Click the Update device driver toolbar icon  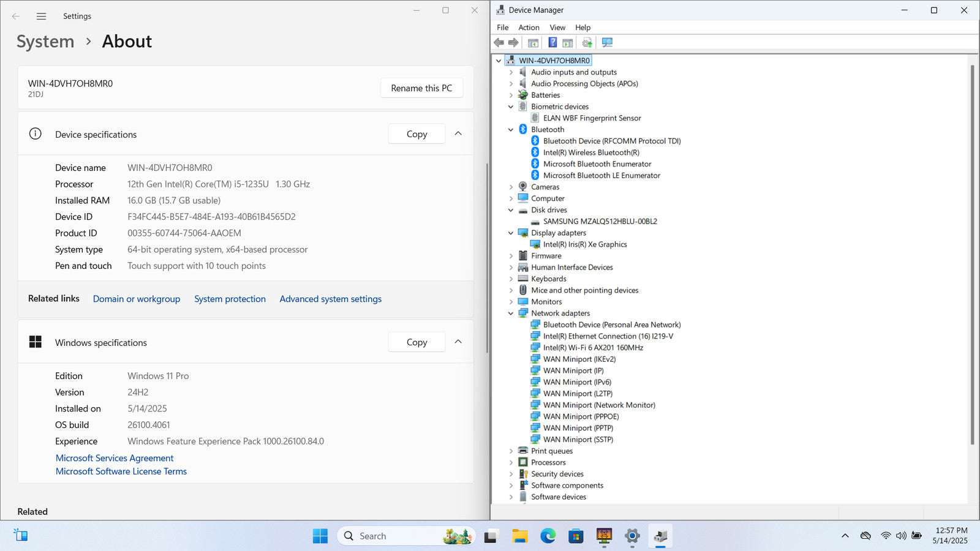click(587, 42)
